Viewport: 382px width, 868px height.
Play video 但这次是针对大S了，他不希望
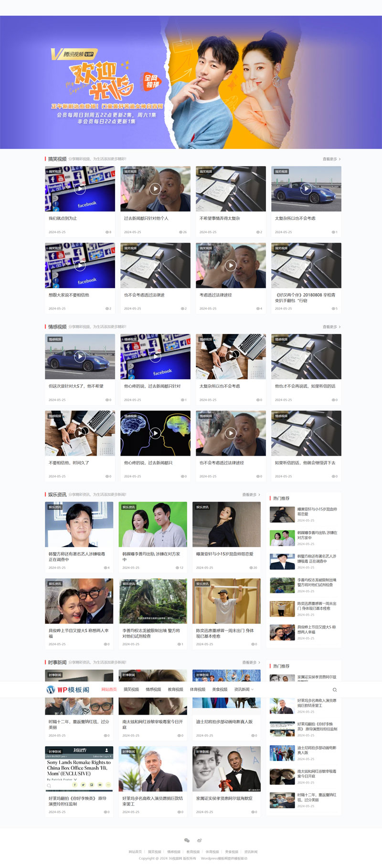[x=80, y=356]
